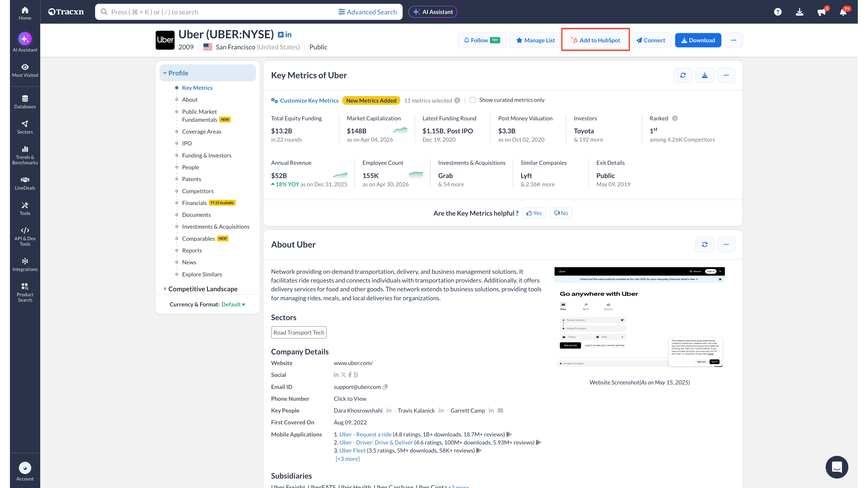Open external link icon beside Uber title
The image size is (868, 488).
coord(280,35)
